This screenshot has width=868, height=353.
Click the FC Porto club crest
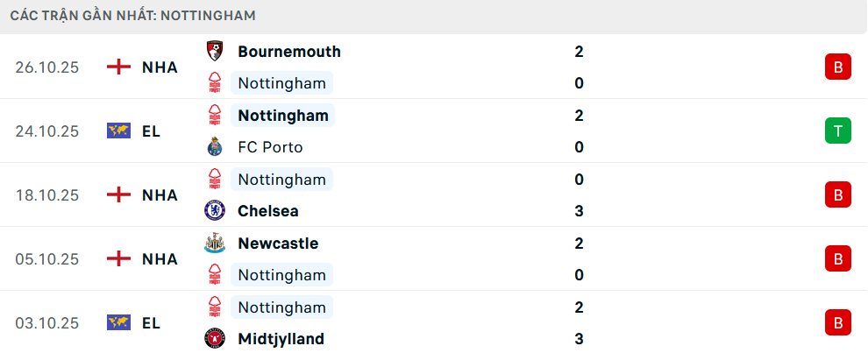(214, 147)
